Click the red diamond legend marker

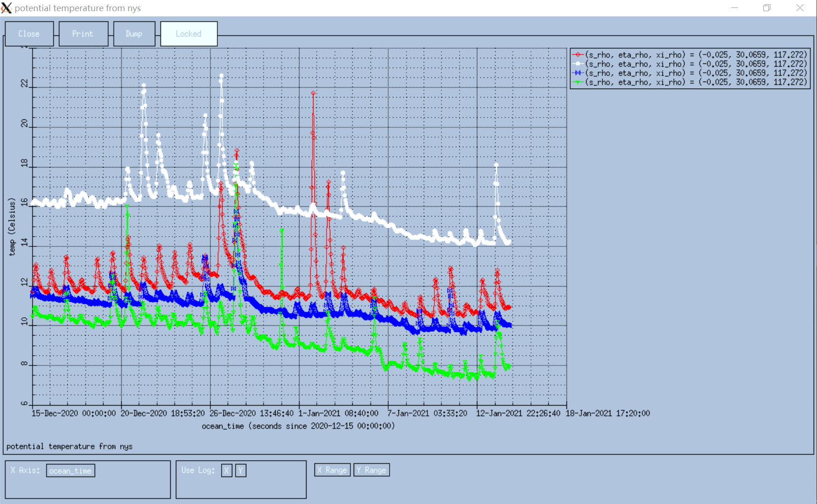[578, 55]
